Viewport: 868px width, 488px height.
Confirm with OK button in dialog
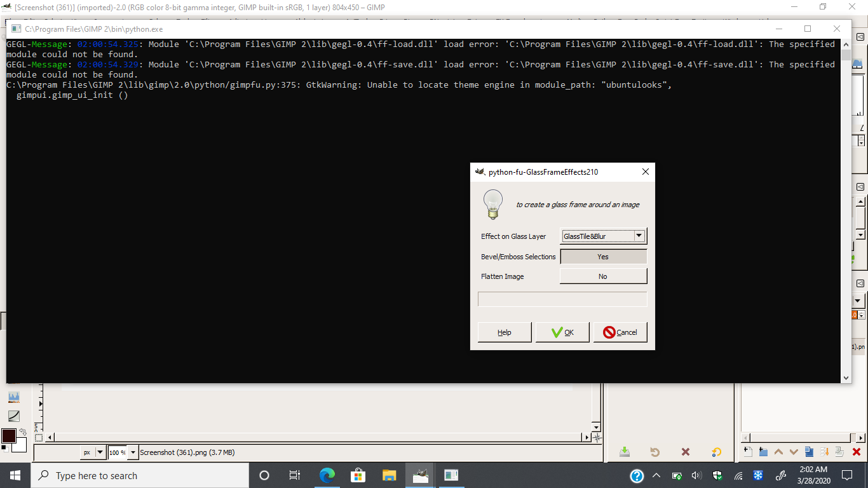point(562,332)
